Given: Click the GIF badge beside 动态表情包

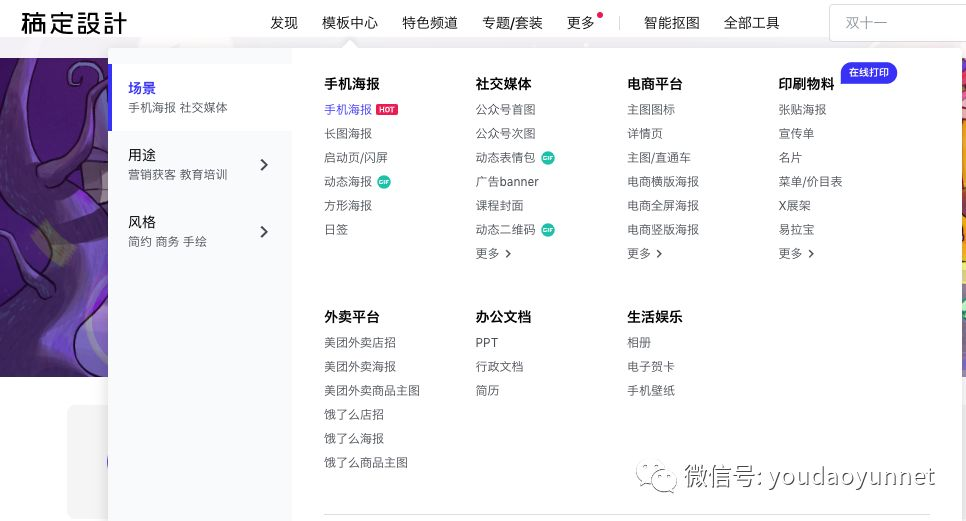Looking at the screenshot, I should pyautogui.click(x=548, y=158).
